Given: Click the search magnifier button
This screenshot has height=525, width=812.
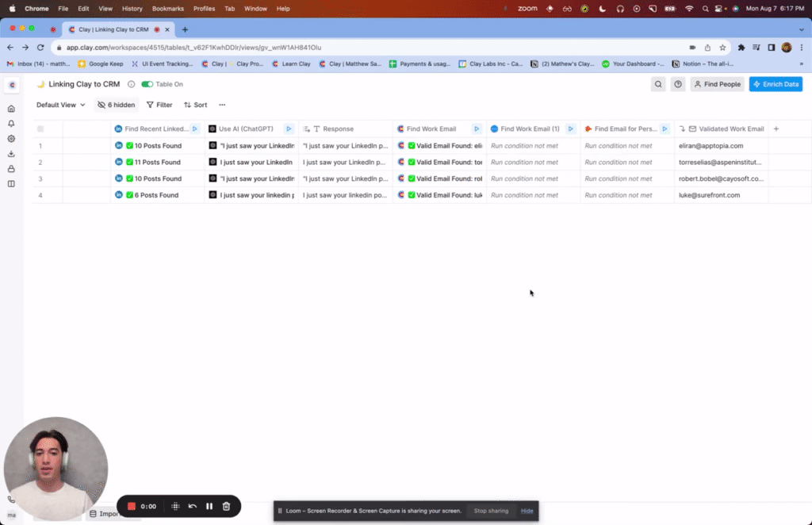Looking at the screenshot, I should (658, 84).
